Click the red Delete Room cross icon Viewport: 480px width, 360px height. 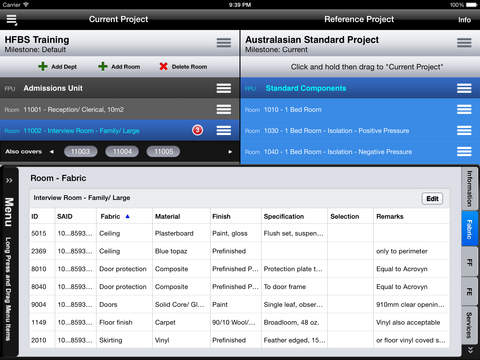[163, 66]
